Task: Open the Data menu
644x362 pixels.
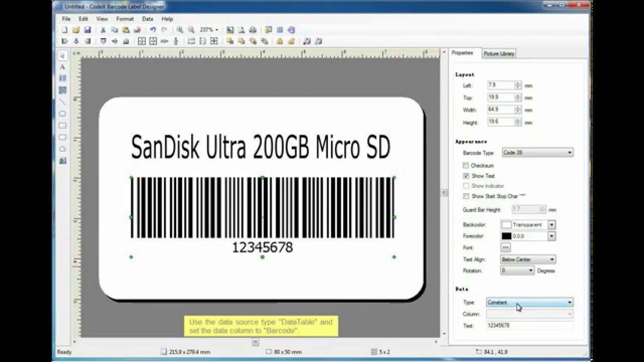Action: coord(147,19)
